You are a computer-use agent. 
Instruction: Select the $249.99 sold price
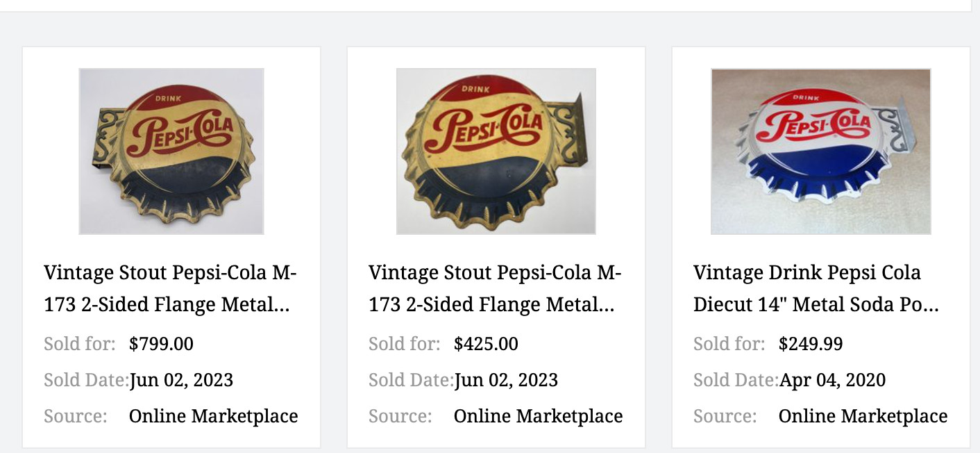click(810, 344)
